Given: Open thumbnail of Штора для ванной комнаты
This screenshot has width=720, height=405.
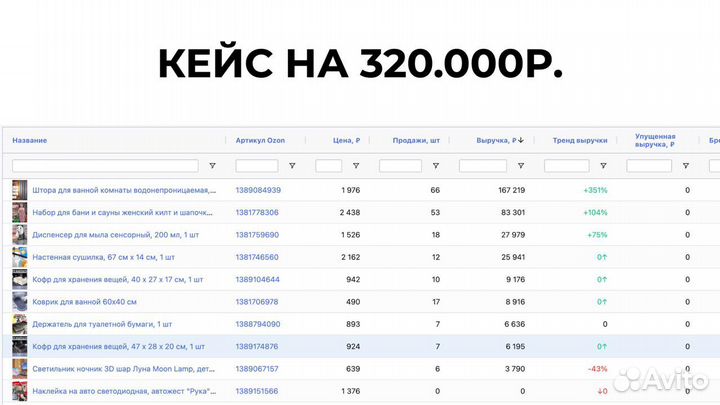Looking at the screenshot, I should click(19, 190).
